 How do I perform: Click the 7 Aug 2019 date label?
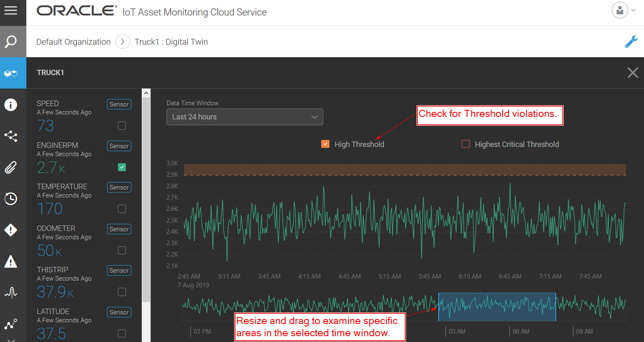pos(193,285)
